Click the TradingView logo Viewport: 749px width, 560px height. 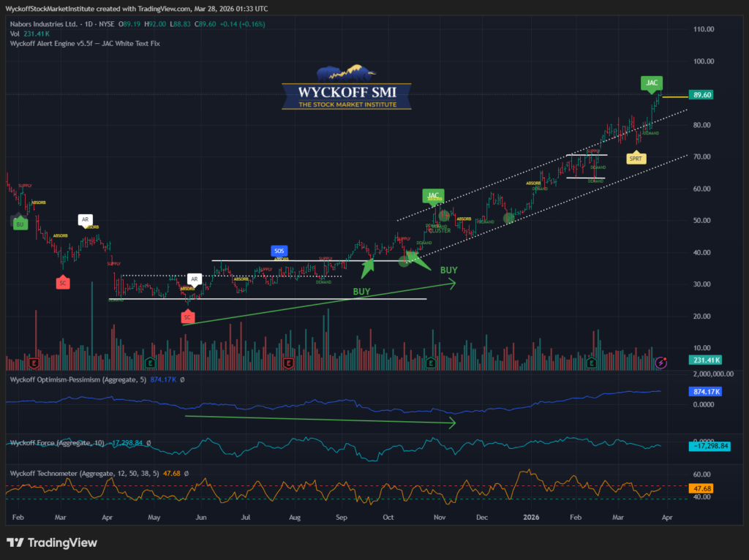coord(52,542)
